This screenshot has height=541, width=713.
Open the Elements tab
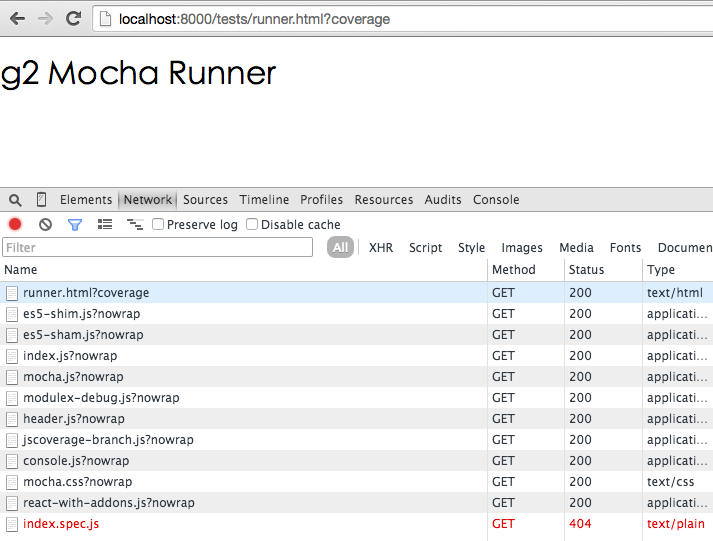pyautogui.click(x=86, y=200)
